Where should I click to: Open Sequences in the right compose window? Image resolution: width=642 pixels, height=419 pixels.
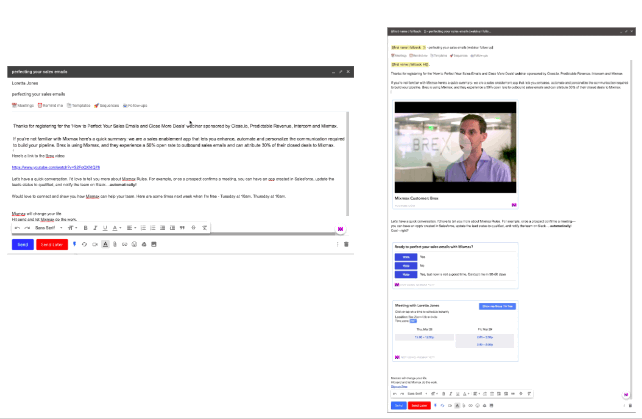[459, 56]
